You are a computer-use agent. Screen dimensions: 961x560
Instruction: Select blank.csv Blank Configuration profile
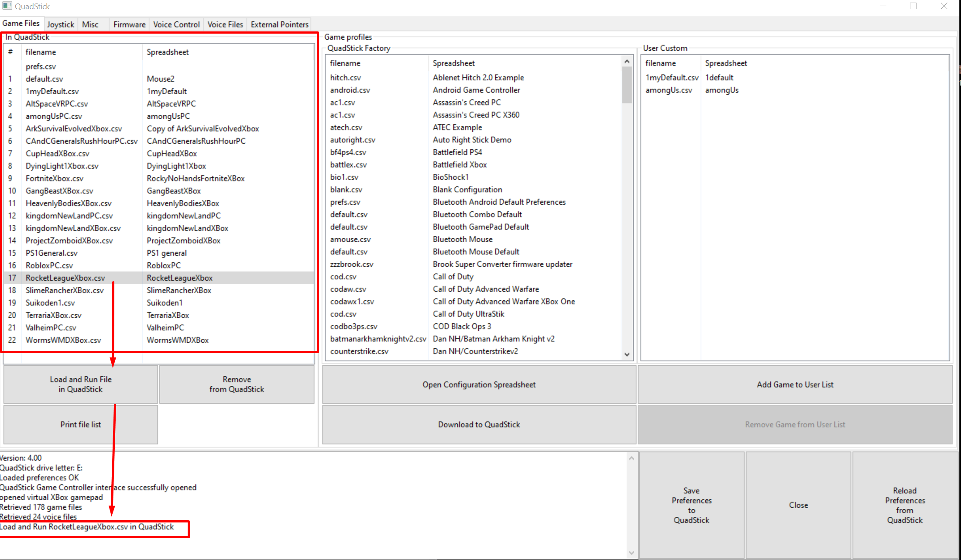click(474, 189)
